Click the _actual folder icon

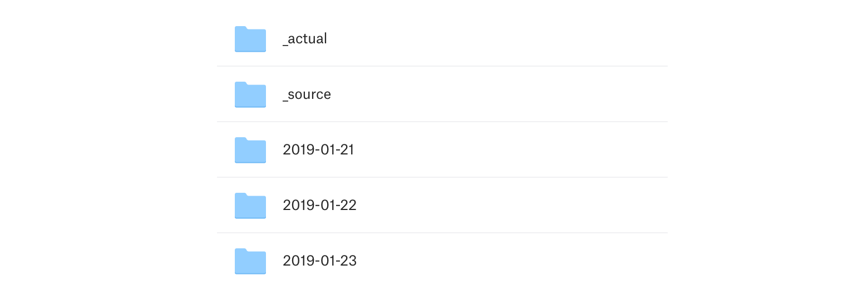[250, 39]
